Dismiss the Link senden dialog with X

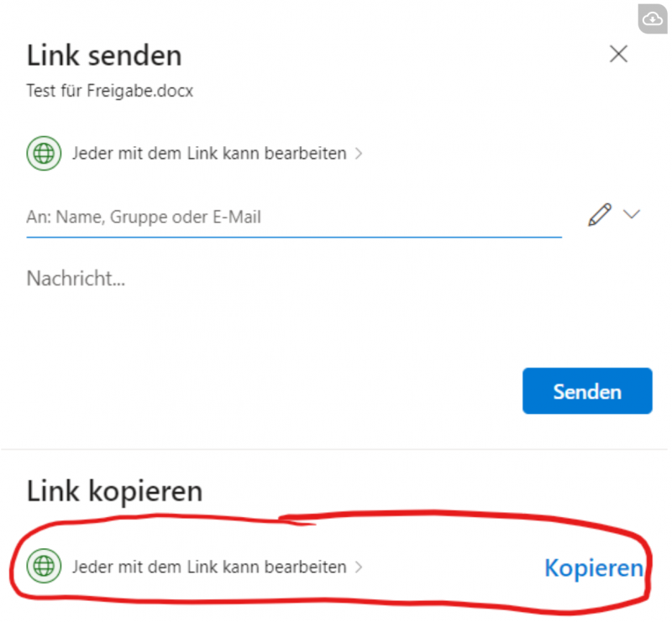tap(619, 53)
